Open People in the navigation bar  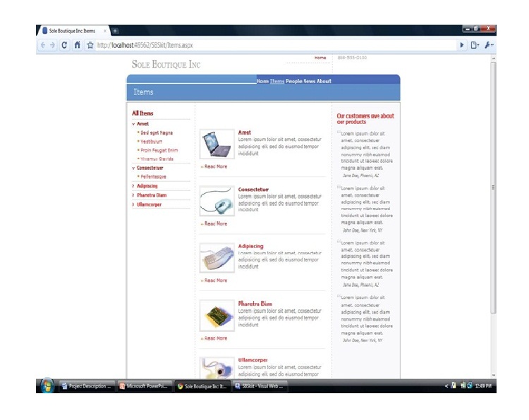point(294,81)
